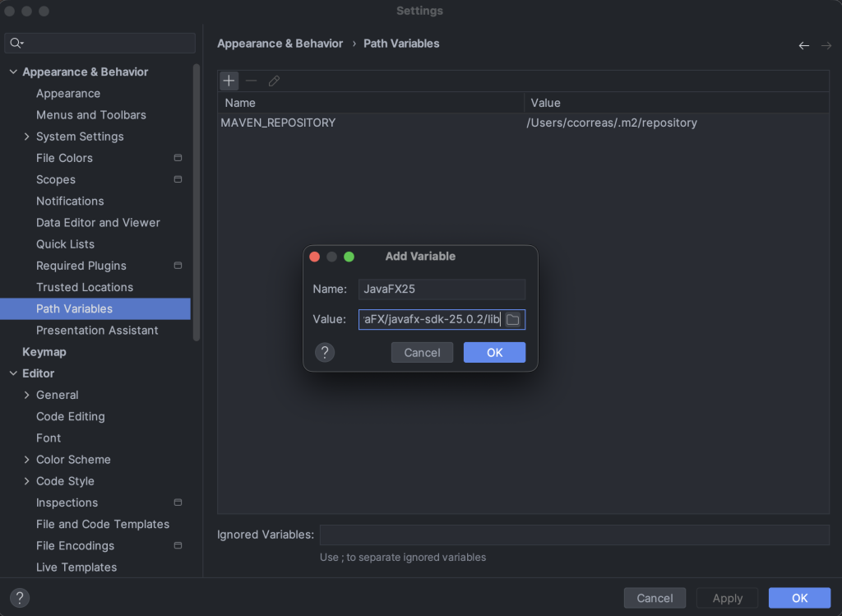The image size is (842, 616).
Task: Select Path Variables in the tree
Action: click(x=95, y=308)
